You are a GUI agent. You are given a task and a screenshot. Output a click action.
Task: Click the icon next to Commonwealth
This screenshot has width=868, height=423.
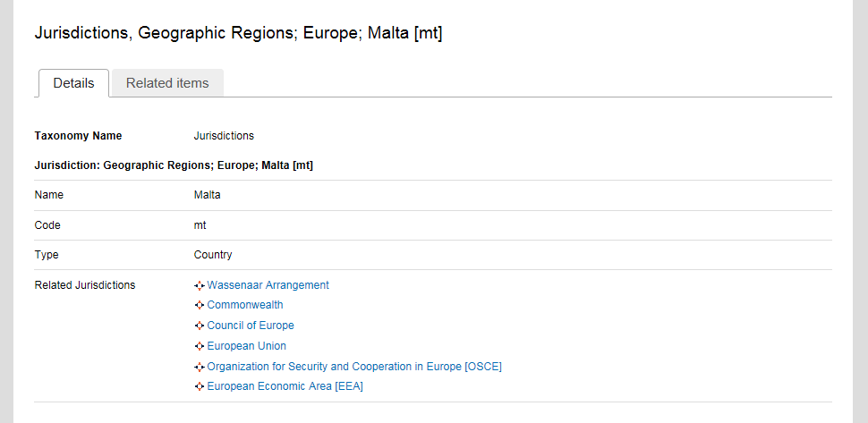click(200, 306)
